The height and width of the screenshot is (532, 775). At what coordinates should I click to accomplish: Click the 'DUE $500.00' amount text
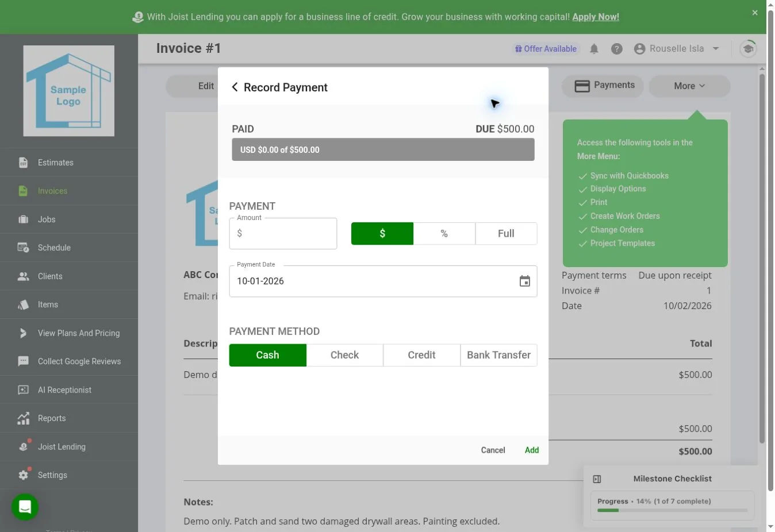pyautogui.click(x=505, y=129)
